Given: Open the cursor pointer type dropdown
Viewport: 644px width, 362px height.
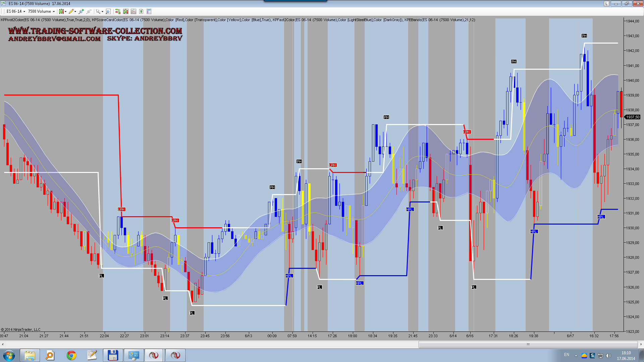Looking at the screenshot, I should click(x=102, y=11).
